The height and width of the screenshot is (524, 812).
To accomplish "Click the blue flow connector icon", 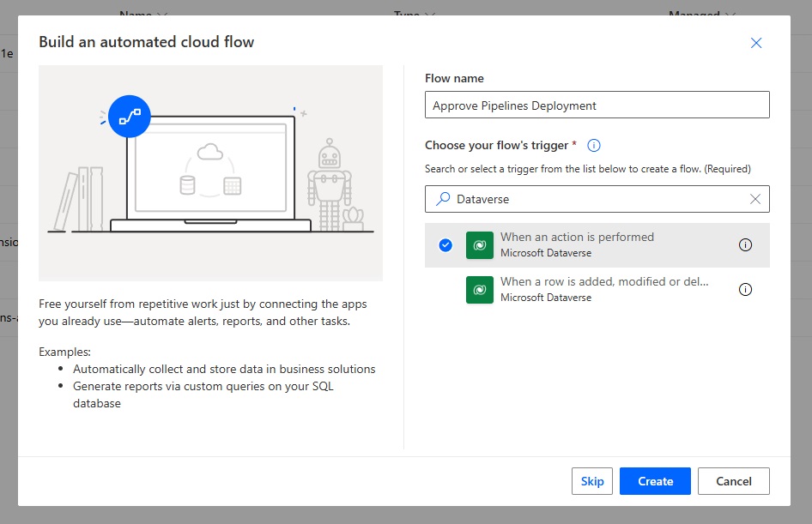I will tap(130, 117).
